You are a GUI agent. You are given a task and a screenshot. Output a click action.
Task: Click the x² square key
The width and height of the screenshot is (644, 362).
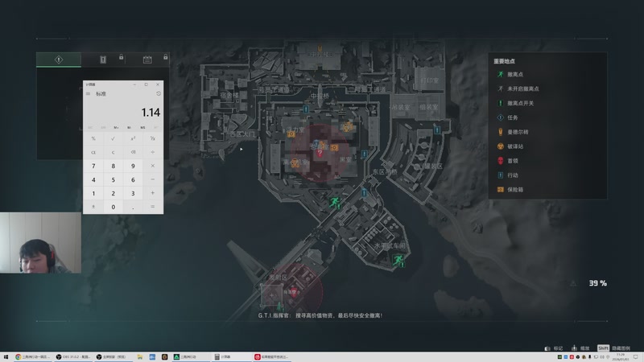coord(133,138)
